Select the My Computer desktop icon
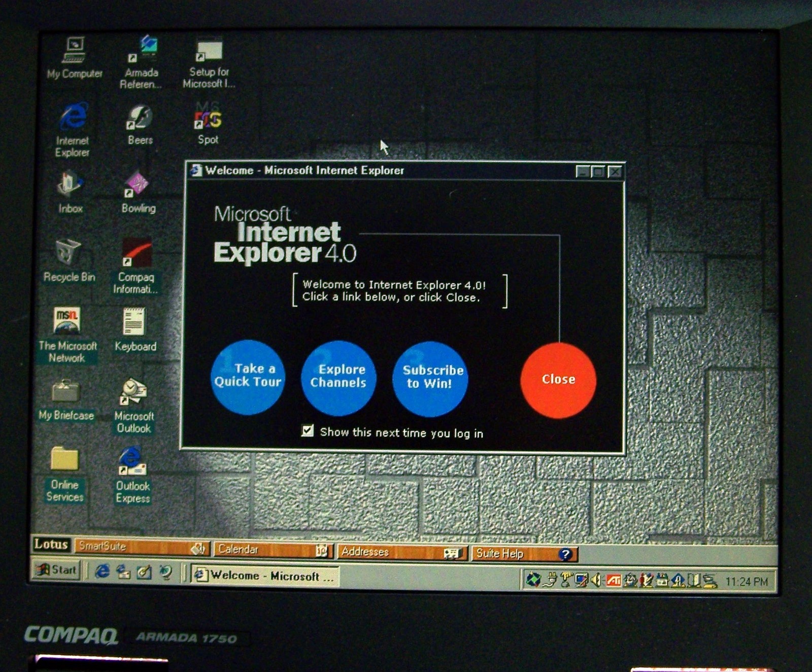The image size is (812, 672). coord(75,58)
